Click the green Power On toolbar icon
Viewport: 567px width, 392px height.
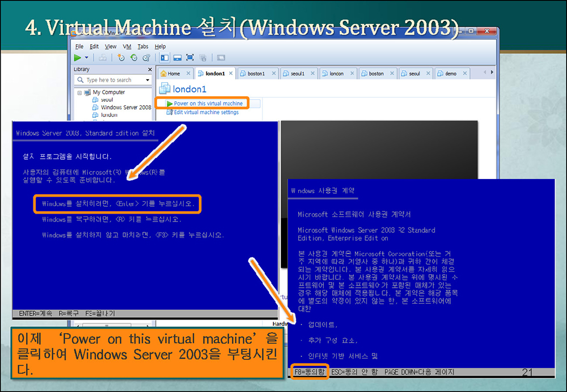coord(77,57)
